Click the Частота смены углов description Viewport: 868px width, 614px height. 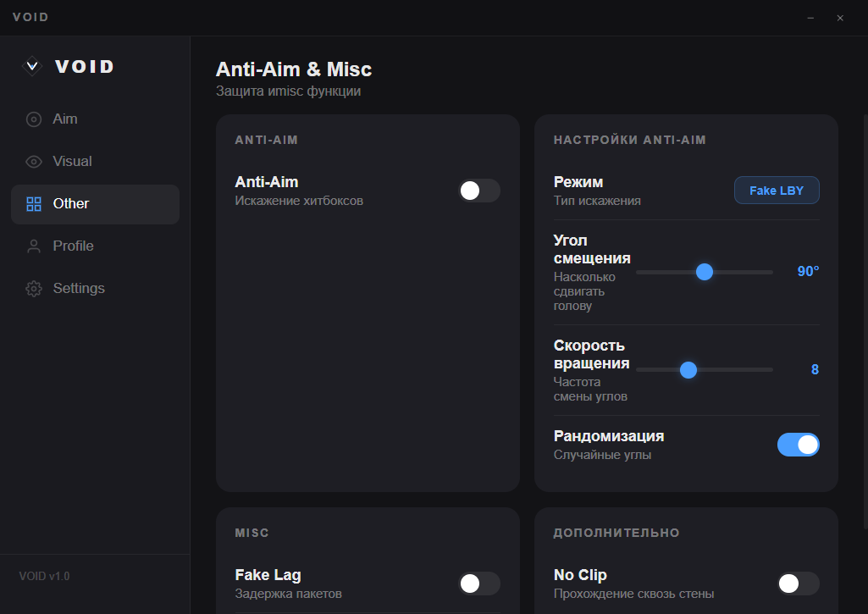(590, 390)
